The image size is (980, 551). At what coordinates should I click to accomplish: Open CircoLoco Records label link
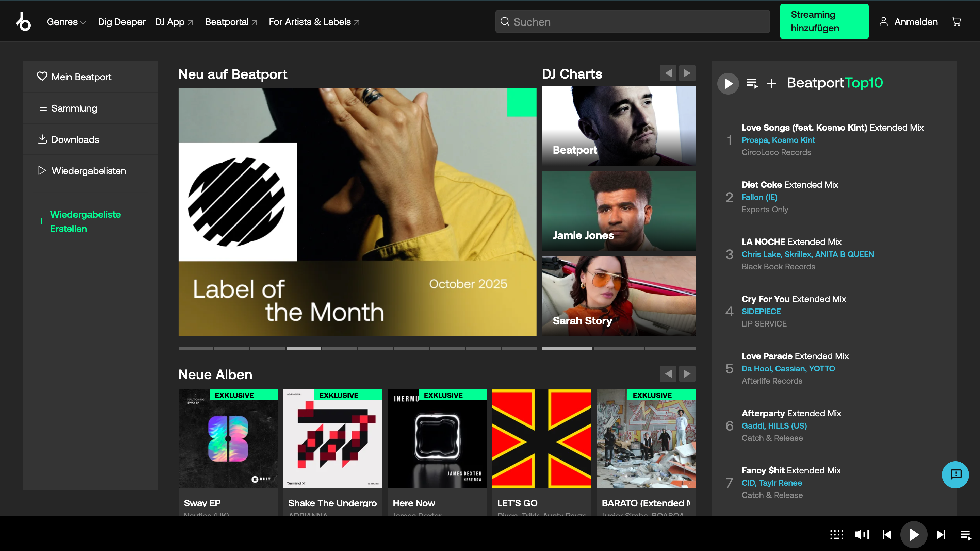pos(776,152)
